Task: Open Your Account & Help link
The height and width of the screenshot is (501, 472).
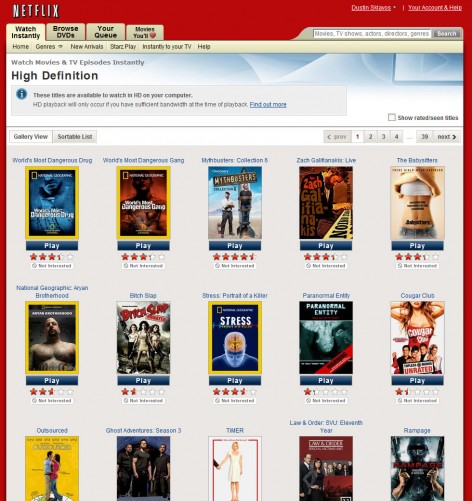Action: [435, 7]
